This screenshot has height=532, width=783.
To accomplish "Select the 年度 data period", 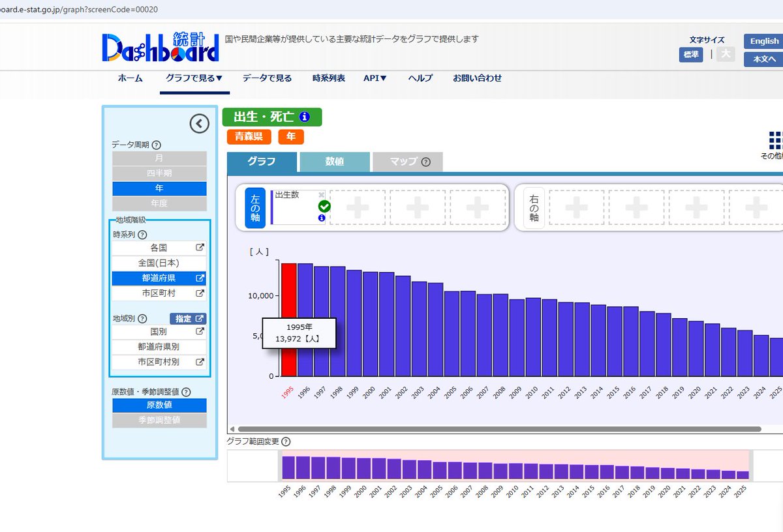I will (159, 203).
